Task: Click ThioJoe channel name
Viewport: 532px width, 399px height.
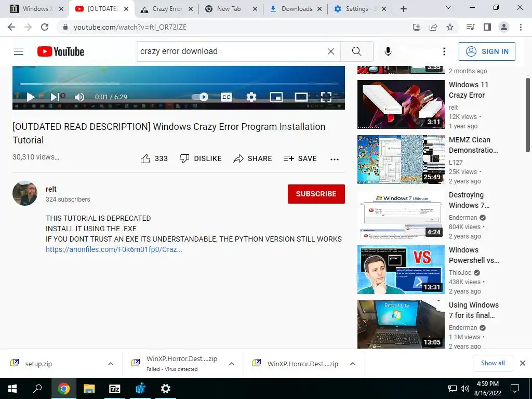Action: click(460, 273)
